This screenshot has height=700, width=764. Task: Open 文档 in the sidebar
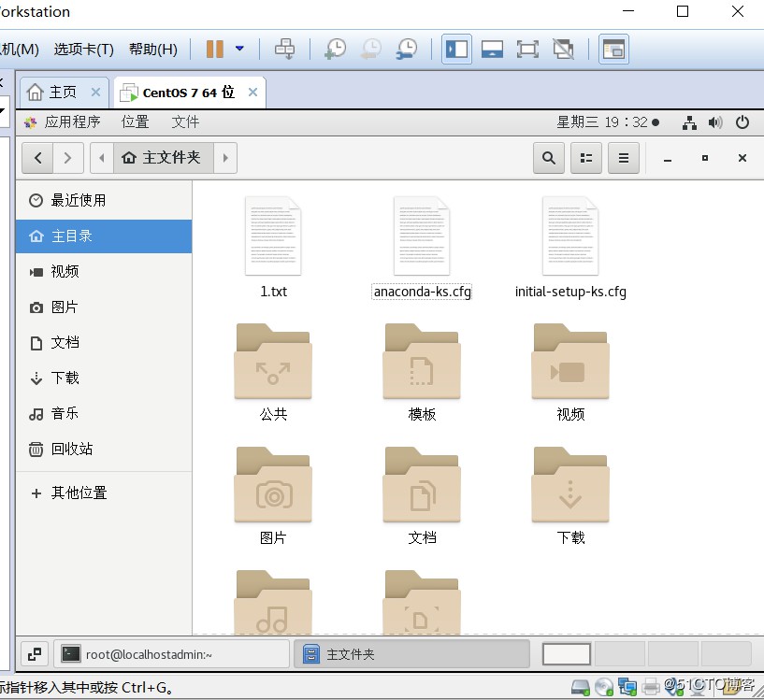pos(104,342)
